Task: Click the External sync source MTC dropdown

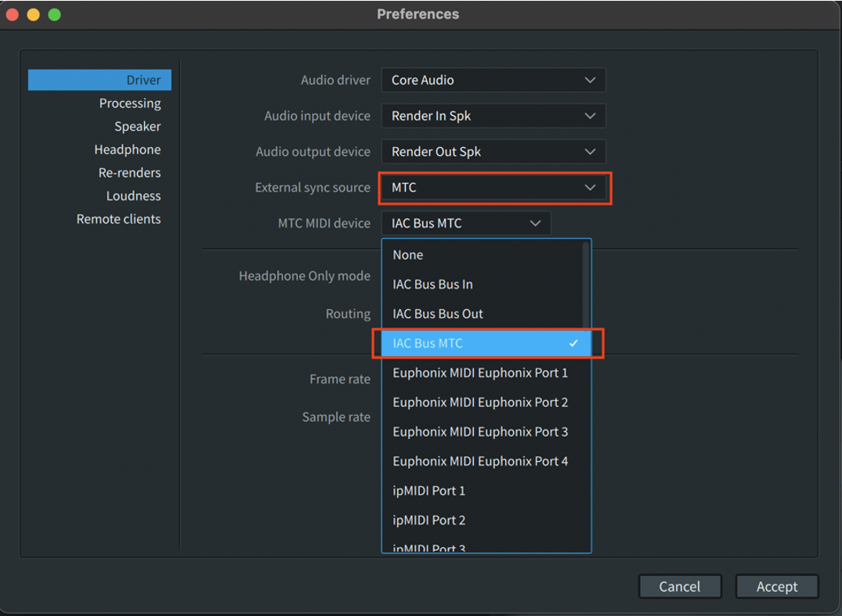Action: pyautogui.click(x=493, y=188)
